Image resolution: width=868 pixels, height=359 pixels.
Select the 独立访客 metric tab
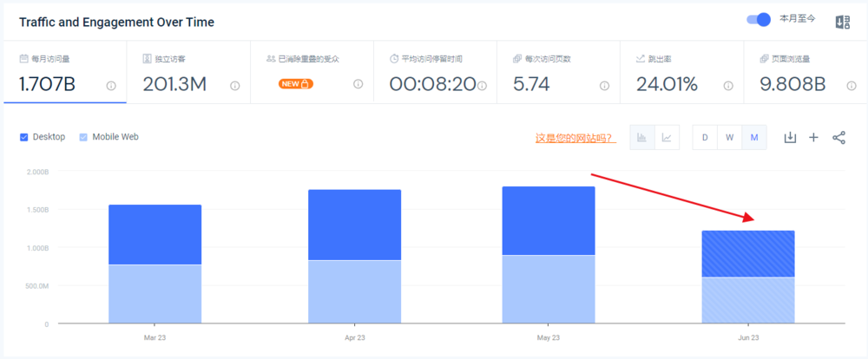[x=187, y=72]
